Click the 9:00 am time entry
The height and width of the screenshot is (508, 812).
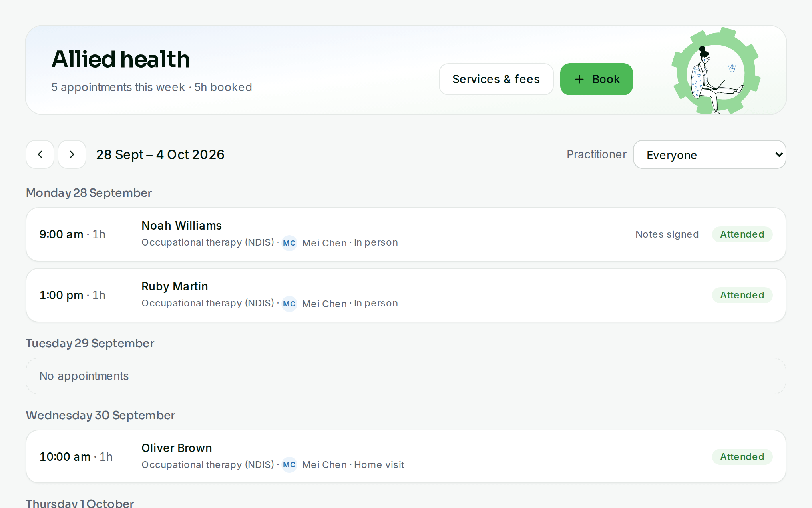tap(72, 234)
